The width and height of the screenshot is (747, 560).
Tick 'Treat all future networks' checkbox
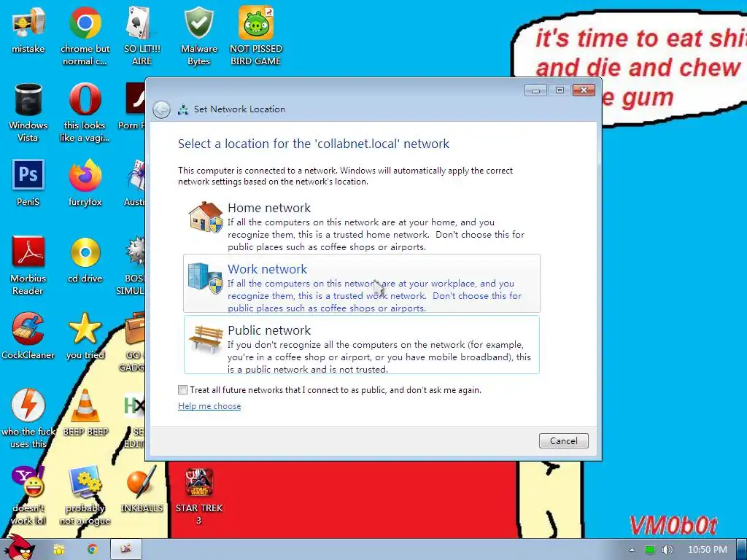(x=182, y=390)
